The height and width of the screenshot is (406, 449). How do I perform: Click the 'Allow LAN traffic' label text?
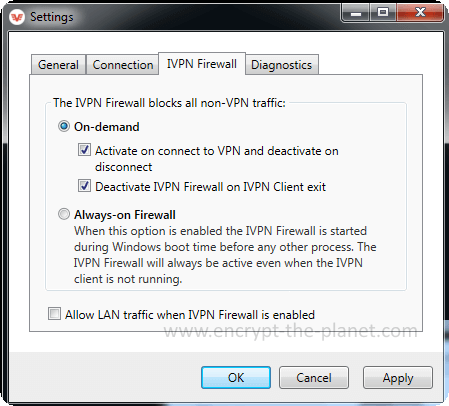[190, 315]
